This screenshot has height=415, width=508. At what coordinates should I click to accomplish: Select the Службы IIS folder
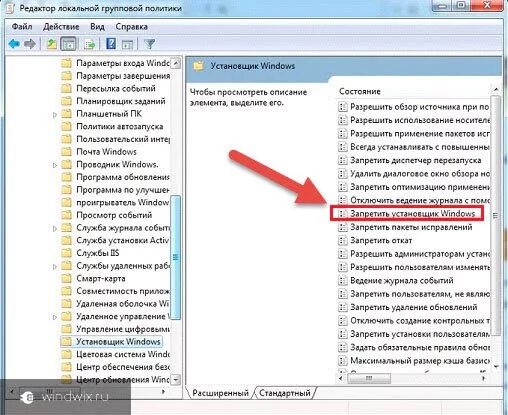click(90, 253)
